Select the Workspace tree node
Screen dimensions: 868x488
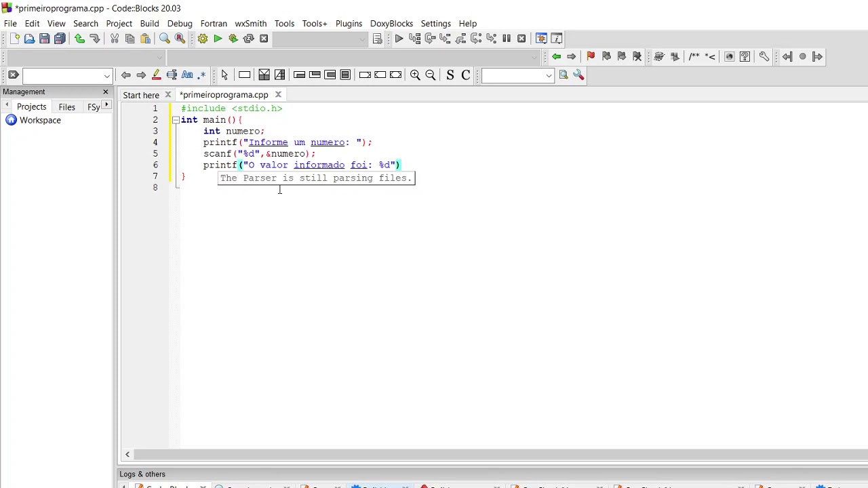[40, 120]
